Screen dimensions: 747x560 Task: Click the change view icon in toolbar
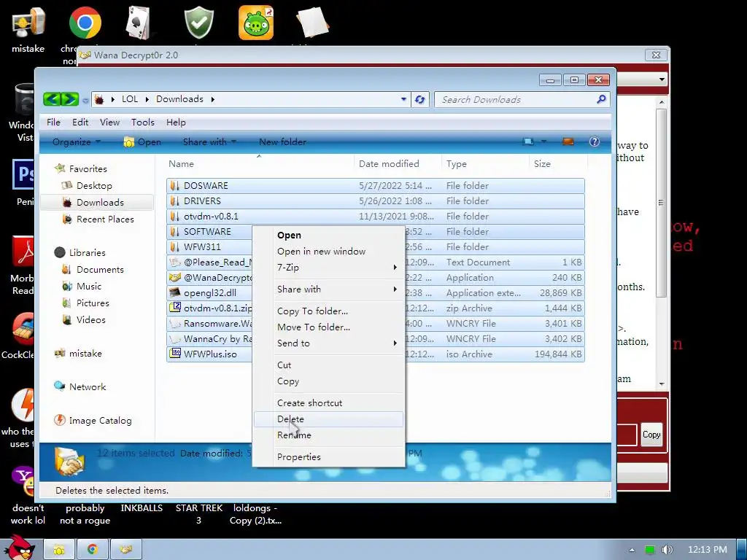coord(528,141)
